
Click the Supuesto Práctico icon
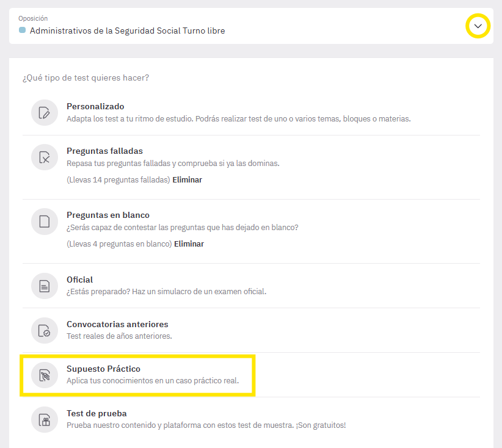pyautogui.click(x=45, y=375)
